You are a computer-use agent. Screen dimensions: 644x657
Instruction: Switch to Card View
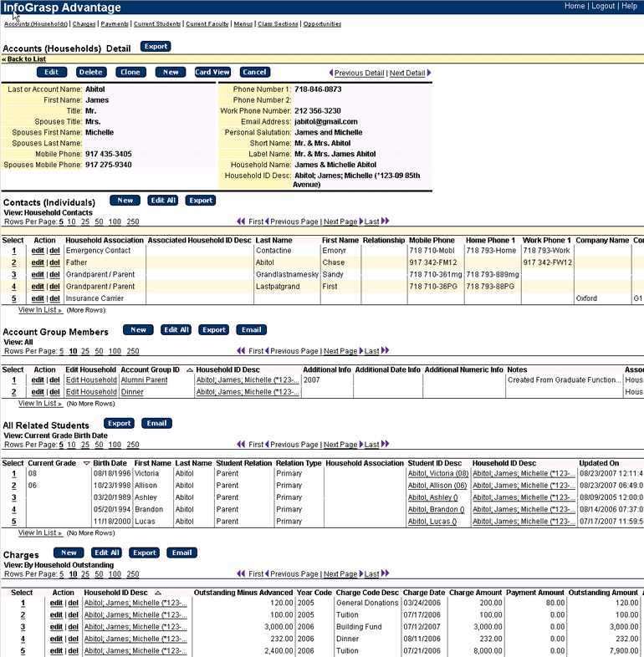pos(212,72)
